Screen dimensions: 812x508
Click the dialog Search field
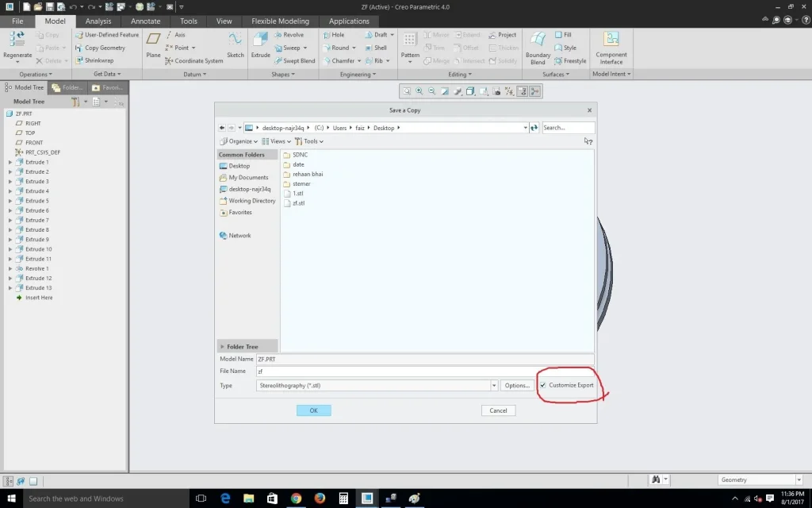coord(568,128)
